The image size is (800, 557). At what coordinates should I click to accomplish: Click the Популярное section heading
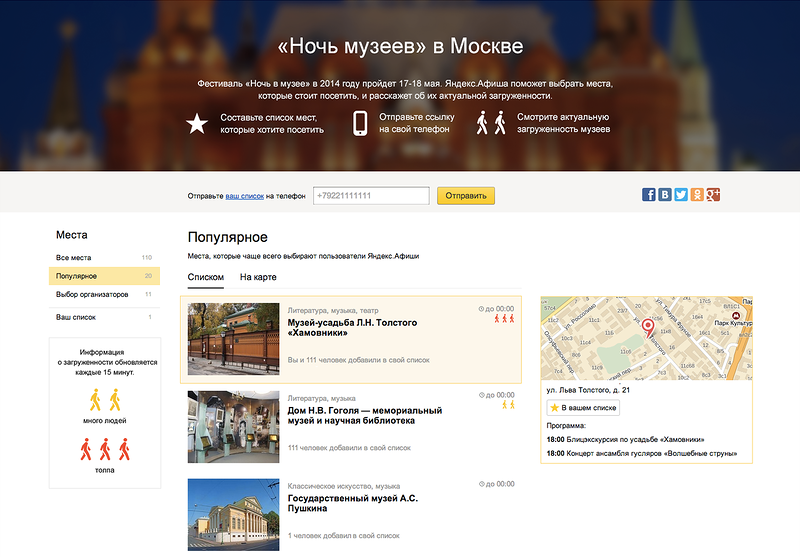[228, 237]
